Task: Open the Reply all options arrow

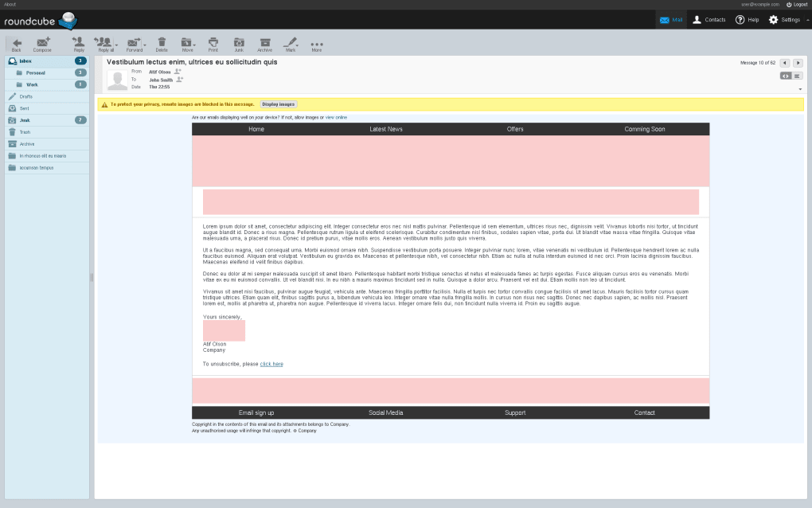Action: [x=117, y=44]
